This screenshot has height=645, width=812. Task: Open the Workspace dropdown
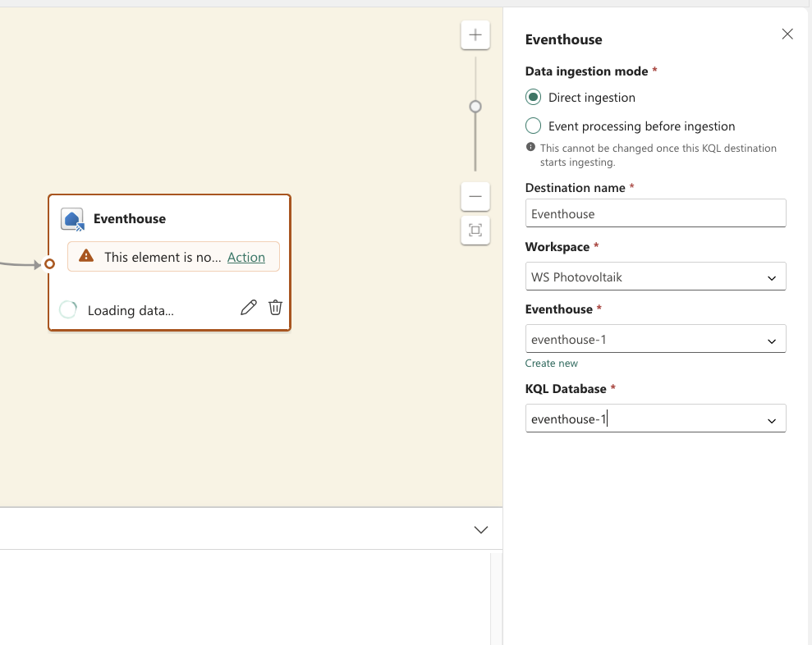(655, 277)
